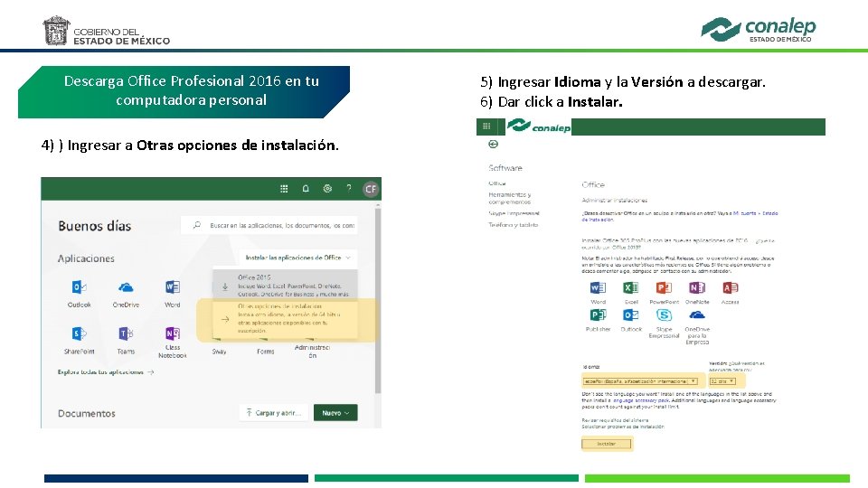Viewport: 868px width, 488px height.
Task: Select Skype Empresarial in Software sidebar
Action: (x=514, y=213)
